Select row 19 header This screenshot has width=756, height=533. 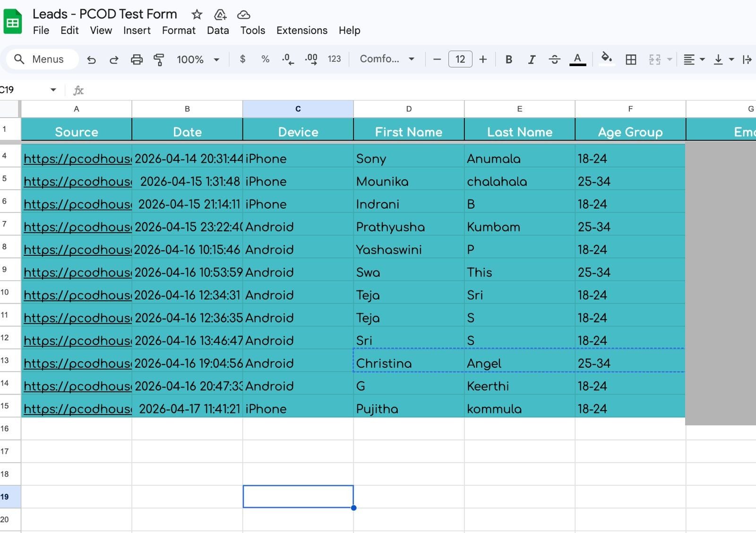10,497
